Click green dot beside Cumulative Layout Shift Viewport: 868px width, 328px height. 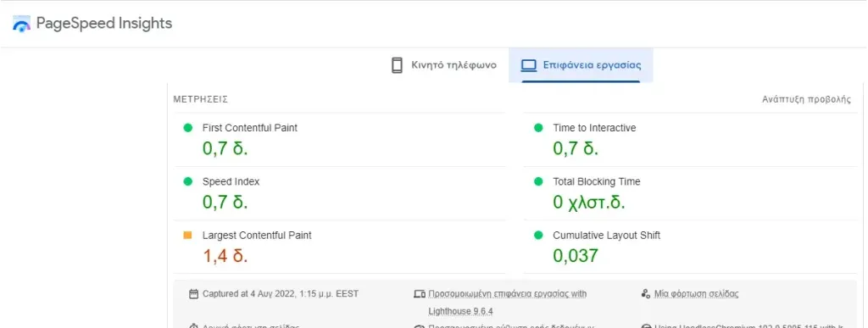538,235
